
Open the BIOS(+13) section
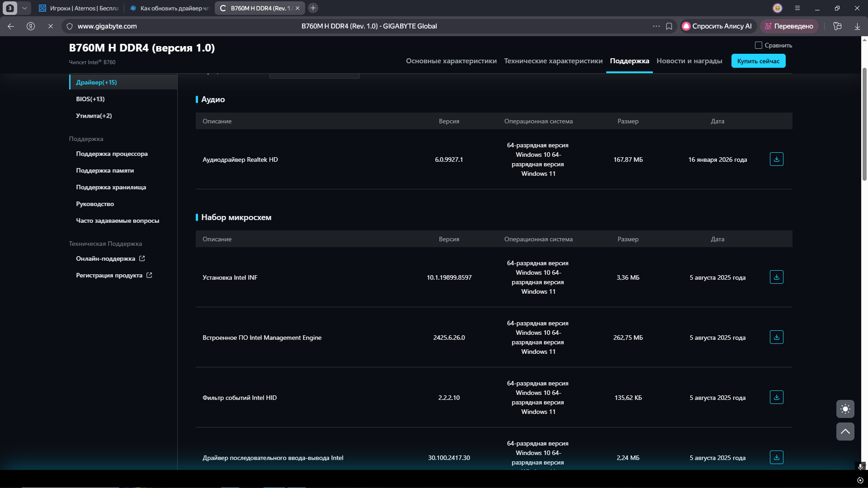90,99
